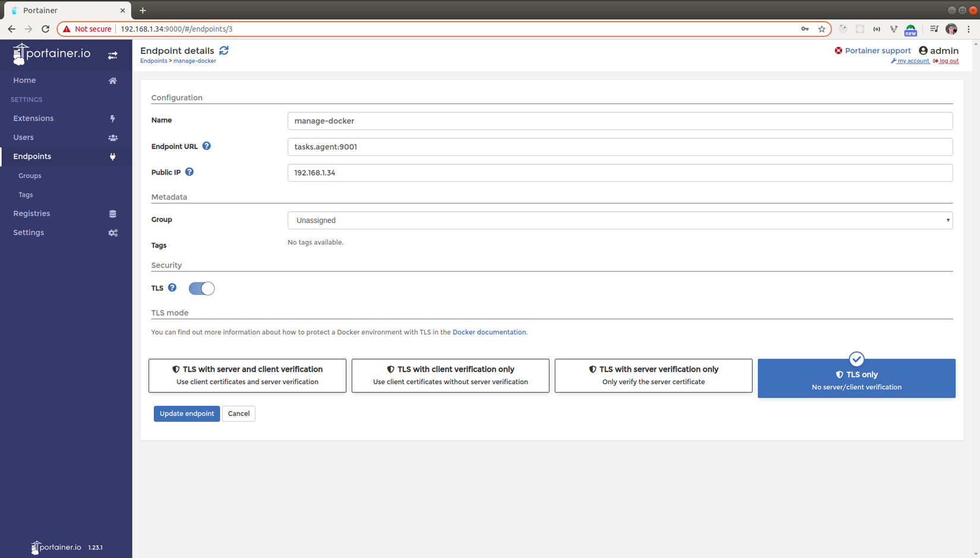
Task: Select the TLS only option
Action: tap(856, 378)
